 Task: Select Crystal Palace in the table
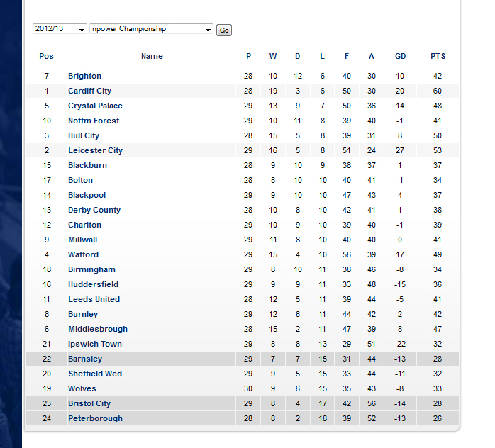pyautogui.click(x=95, y=106)
